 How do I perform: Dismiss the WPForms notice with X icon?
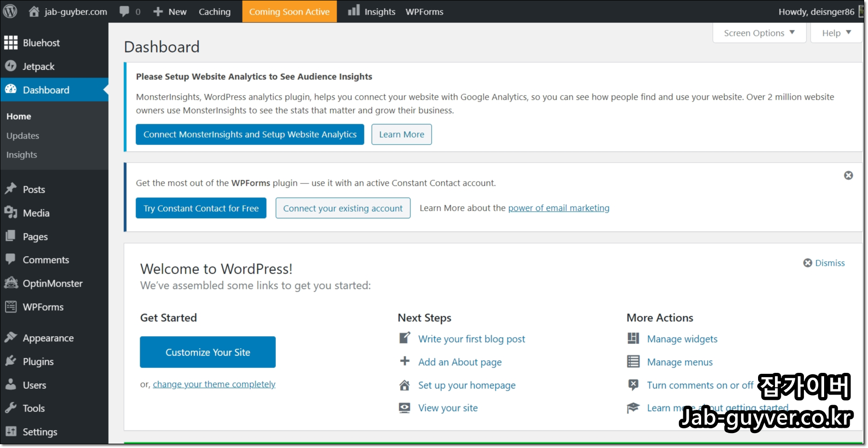pos(848,175)
